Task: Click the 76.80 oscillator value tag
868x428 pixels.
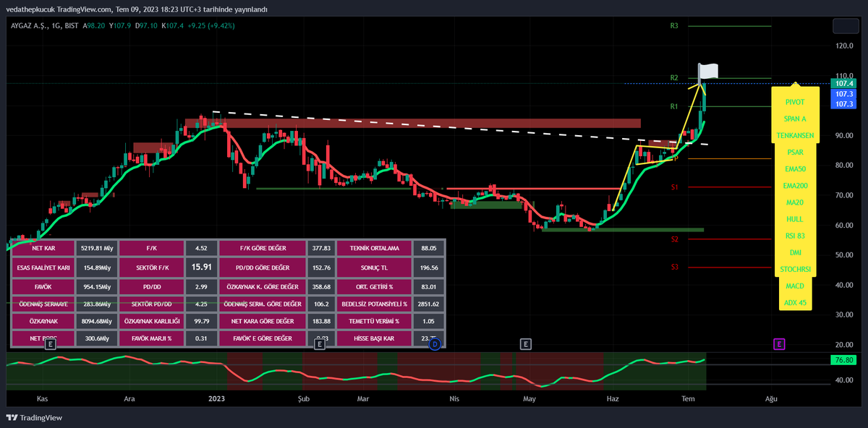Action: [x=844, y=359]
